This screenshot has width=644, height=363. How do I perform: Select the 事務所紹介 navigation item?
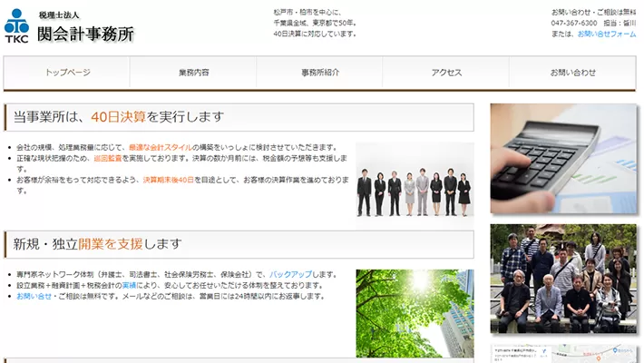point(320,73)
